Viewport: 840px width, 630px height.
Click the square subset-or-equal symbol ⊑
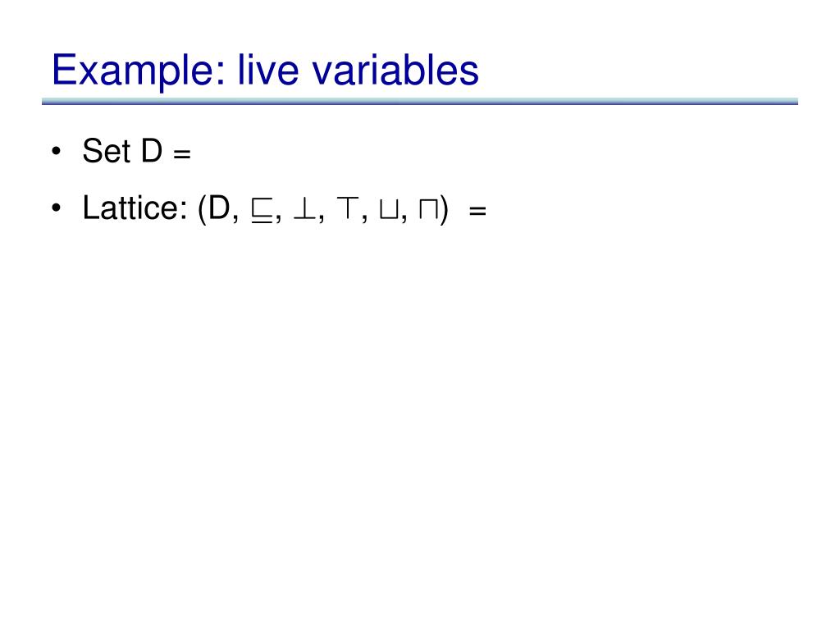tap(262, 212)
